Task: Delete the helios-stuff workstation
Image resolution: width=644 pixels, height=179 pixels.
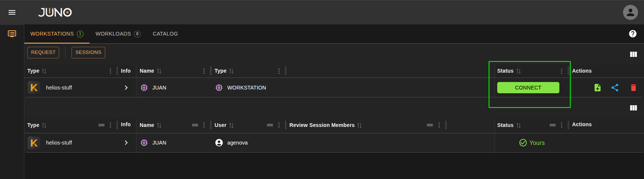Action: tap(633, 88)
